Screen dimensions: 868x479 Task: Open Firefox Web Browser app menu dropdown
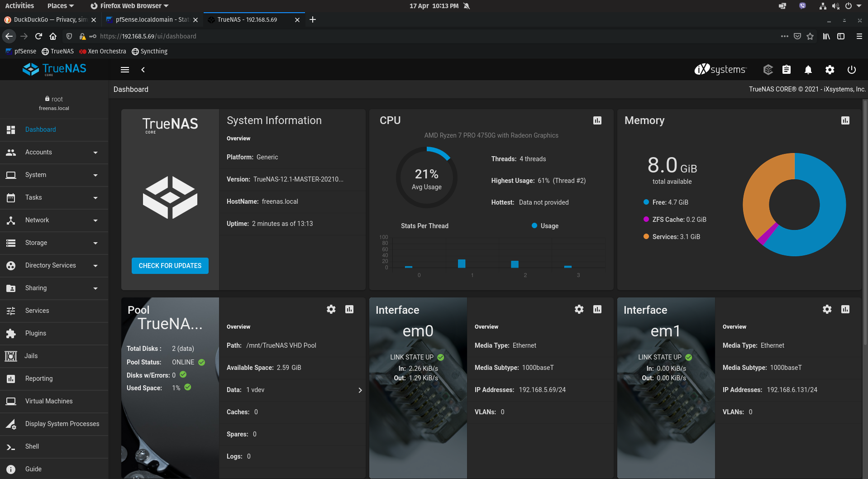pyautogui.click(x=129, y=6)
